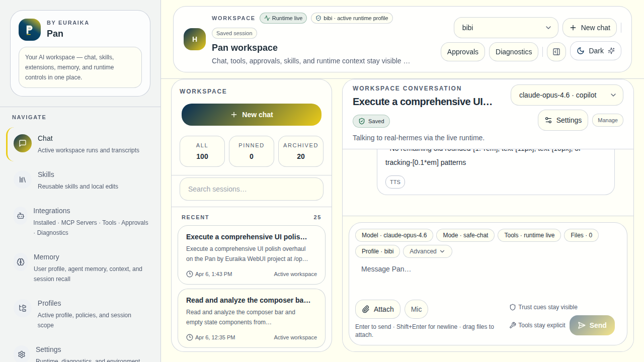This screenshot has width=644, height=362.
Task: Open Approvals from header
Action: point(463,52)
